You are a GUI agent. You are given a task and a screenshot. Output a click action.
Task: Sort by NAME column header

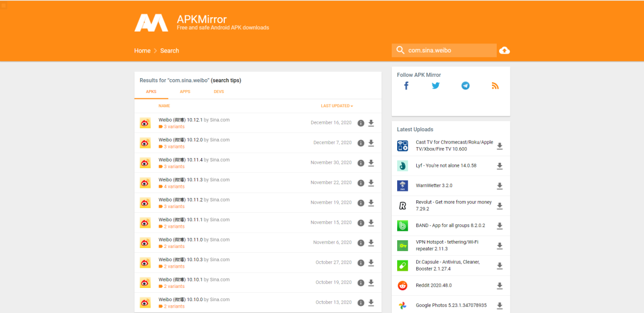[165, 106]
